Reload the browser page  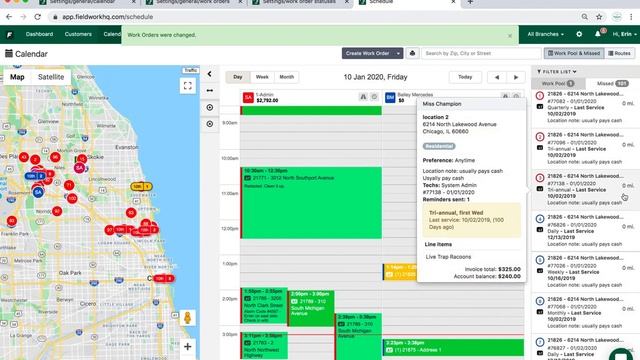(x=38, y=17)
